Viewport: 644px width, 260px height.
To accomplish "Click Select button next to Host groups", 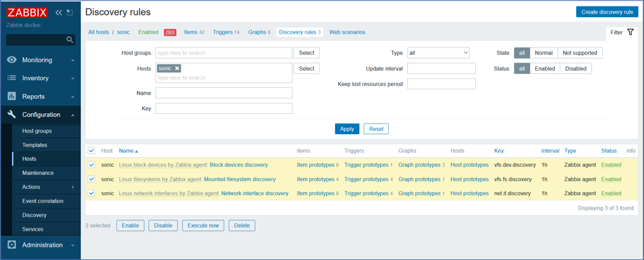I will 306,53.
